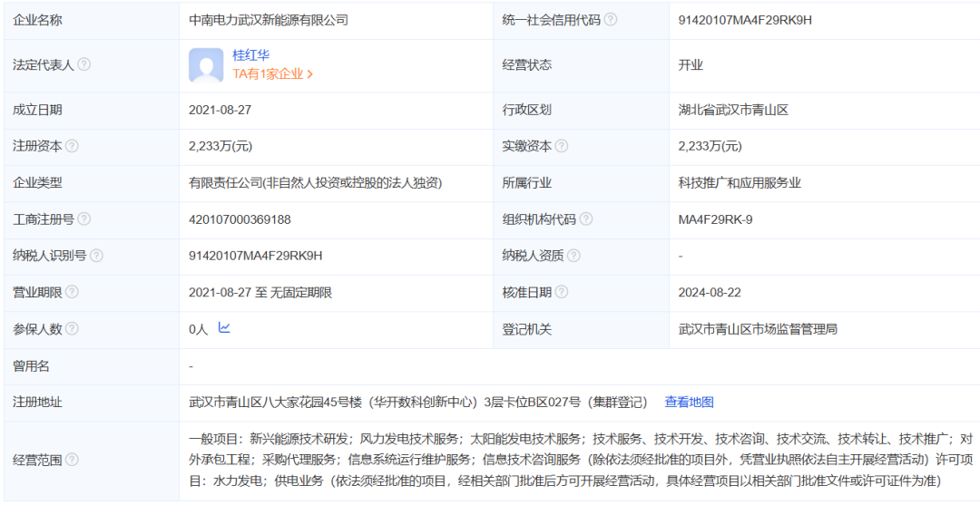
Task: Click the insured count 0人
Action: click(198, 328)
